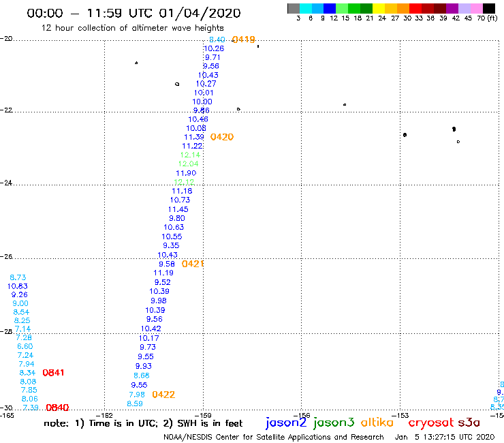
Task: Click the '70 (ft)' legend label
Action: 487,18
